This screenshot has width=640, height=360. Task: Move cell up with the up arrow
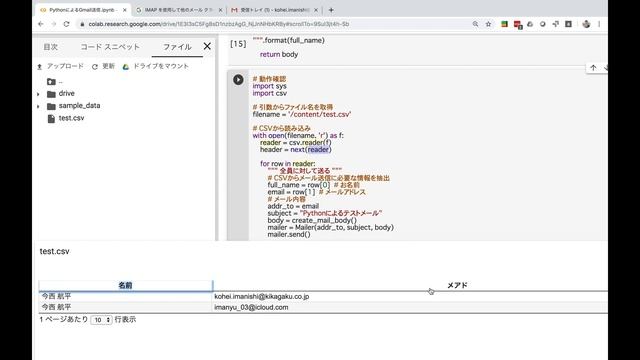tap(593, 68)
